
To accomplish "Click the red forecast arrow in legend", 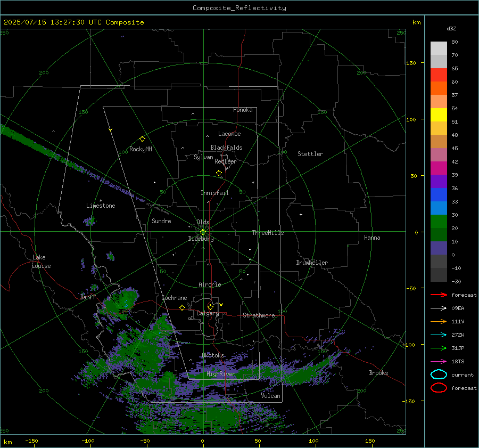I will 439,295.
